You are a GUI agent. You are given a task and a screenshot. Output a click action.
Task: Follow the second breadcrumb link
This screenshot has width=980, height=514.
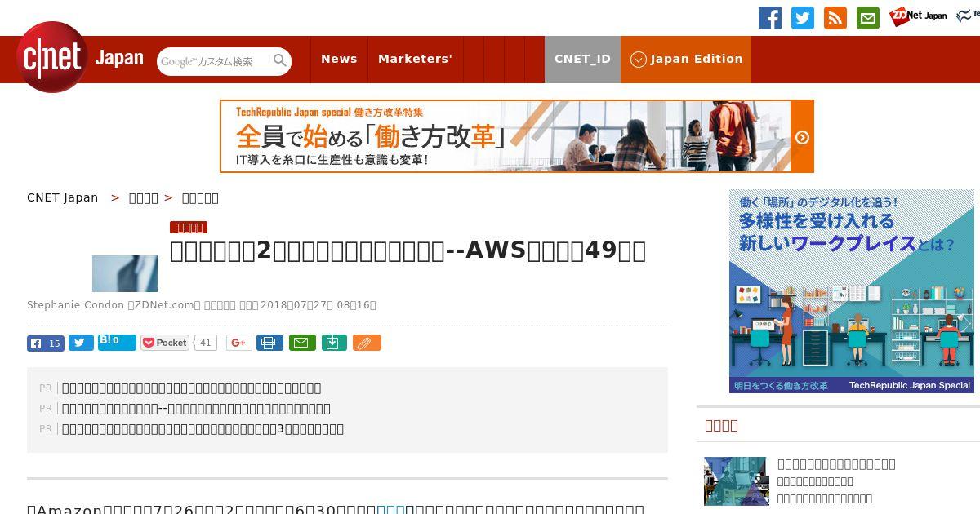point(144,198)
